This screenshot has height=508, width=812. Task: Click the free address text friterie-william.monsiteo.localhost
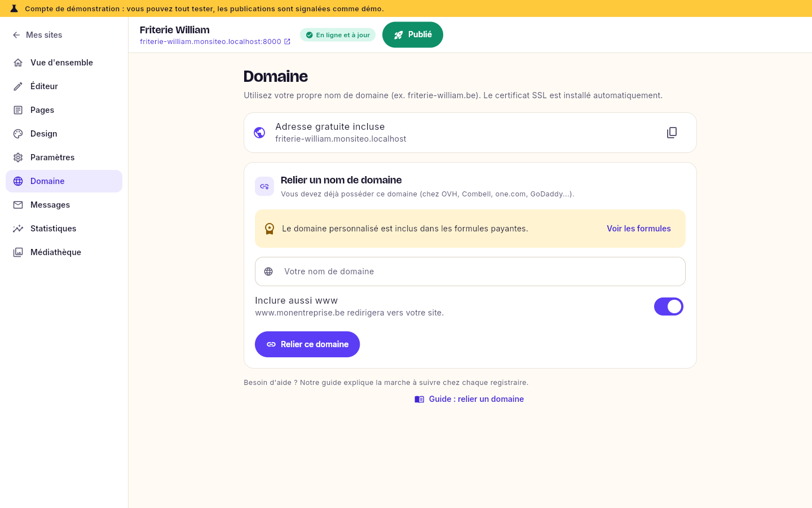click(x=341, y=139)
